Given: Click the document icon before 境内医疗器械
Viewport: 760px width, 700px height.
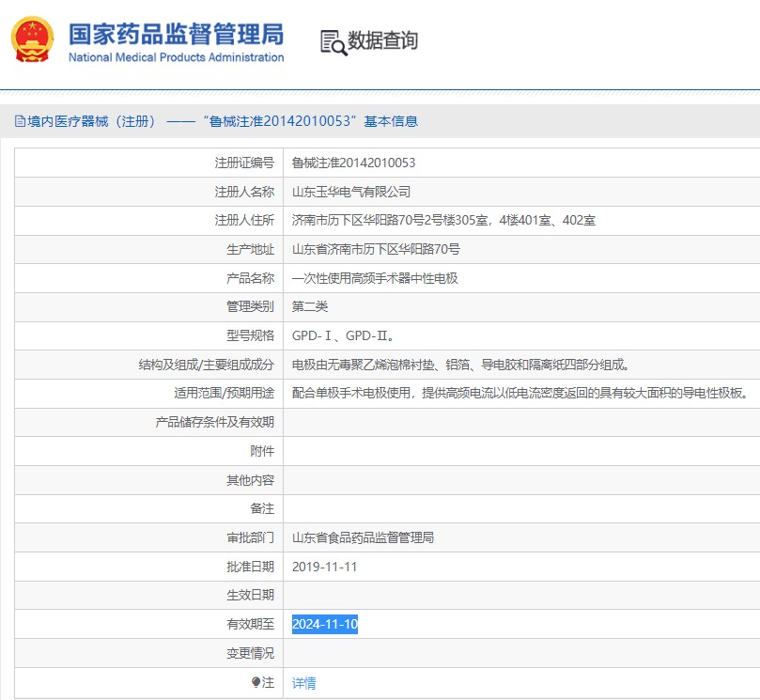Looking at the screenshot, I should (20, 121).
